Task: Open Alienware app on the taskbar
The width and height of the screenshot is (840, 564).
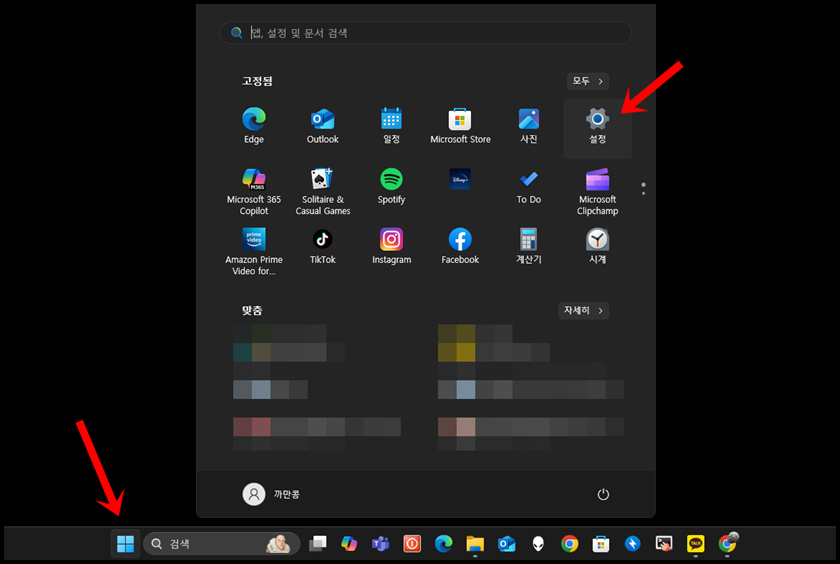Action: click(538, 544)
